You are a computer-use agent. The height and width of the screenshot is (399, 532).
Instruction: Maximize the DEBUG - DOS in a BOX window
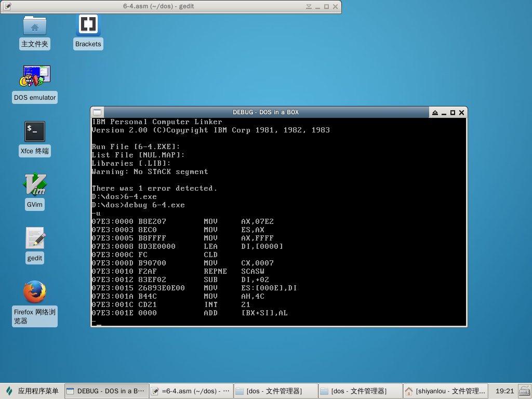453,113
